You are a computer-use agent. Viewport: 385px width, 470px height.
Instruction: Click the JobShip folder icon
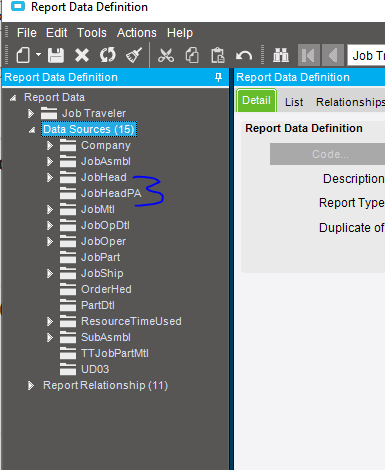68,273
